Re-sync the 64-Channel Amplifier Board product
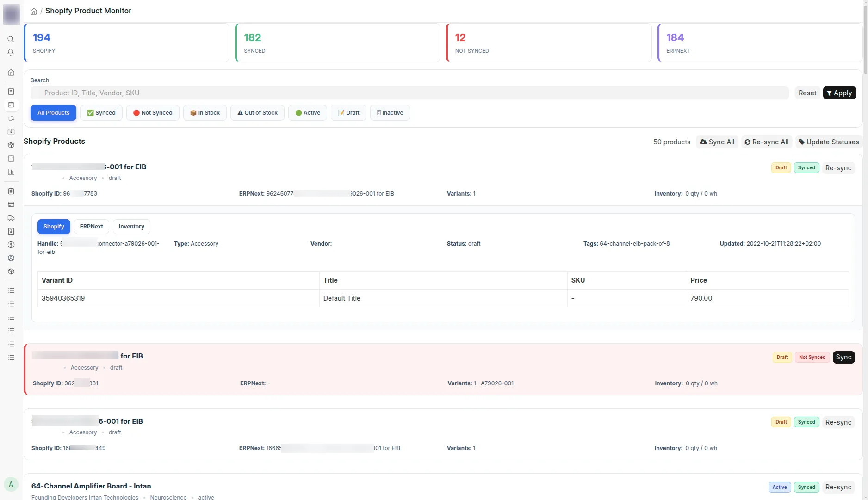The height and width of the screenshot is (500, 868). pos(838,487)
